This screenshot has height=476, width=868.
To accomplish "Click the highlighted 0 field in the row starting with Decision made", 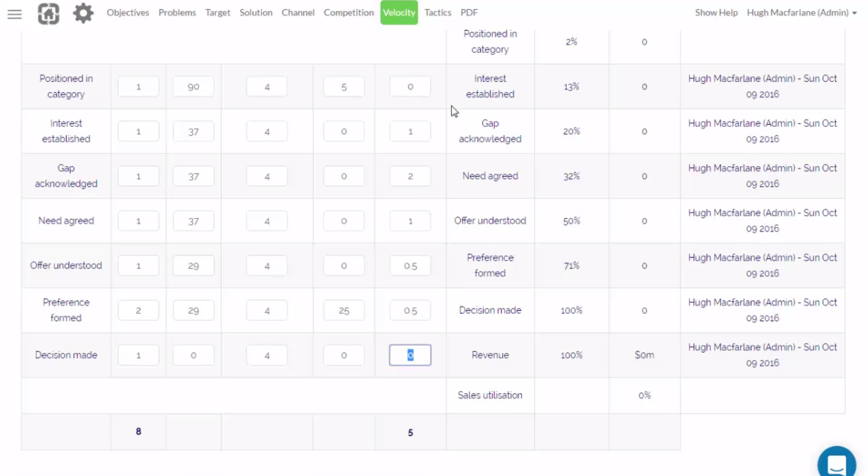I will 410,355.
